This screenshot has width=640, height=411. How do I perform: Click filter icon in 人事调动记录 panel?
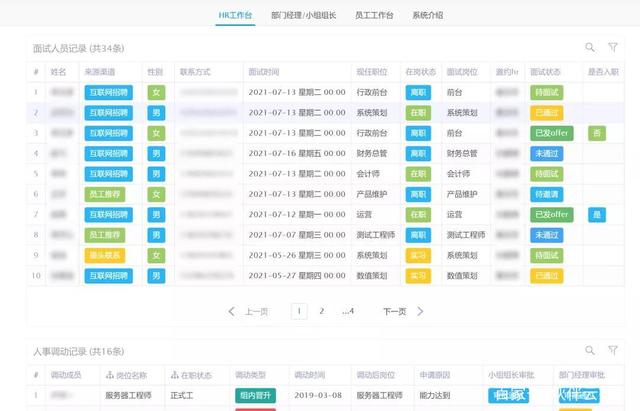613,351
